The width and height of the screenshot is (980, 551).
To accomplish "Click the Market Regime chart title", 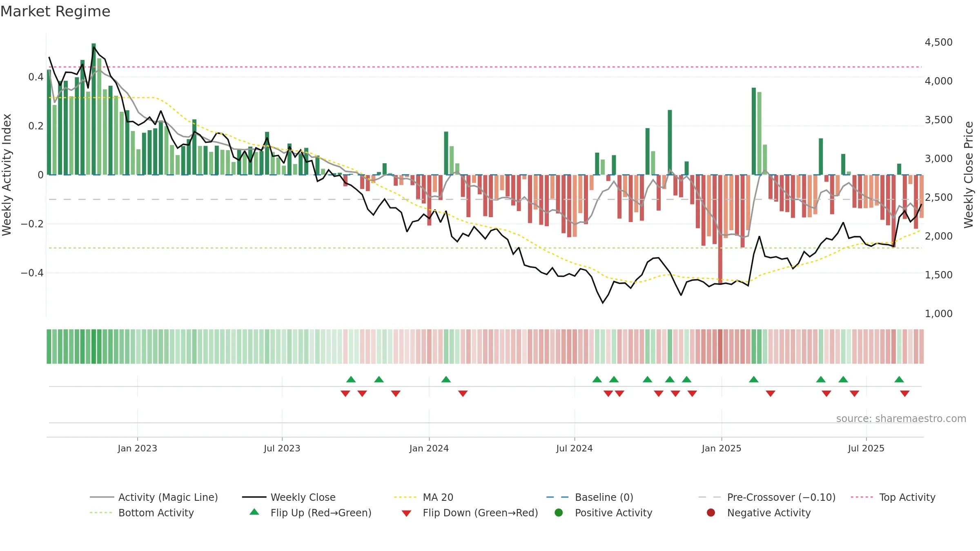I will click(x=55, y=11).
